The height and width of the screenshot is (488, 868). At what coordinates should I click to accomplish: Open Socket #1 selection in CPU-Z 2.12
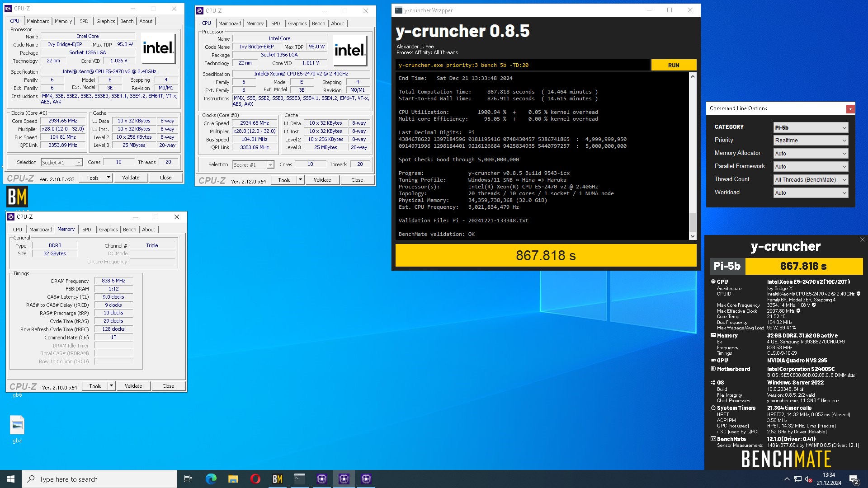[253, 165]
